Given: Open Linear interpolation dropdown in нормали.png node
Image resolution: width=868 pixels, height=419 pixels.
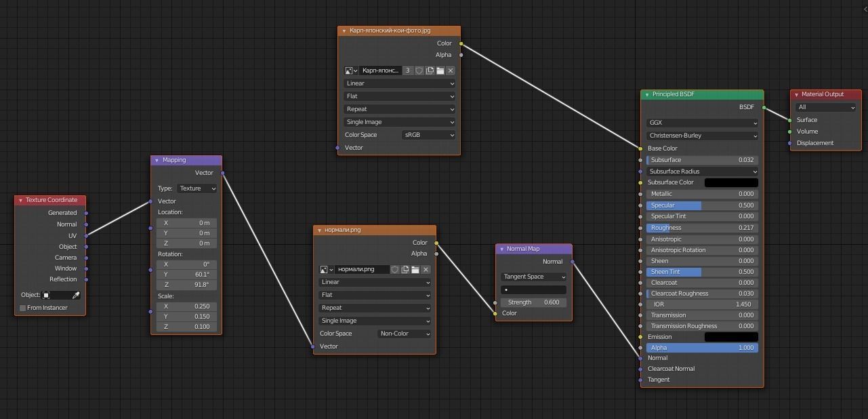Looking at the screenshot, I should tap(375, 282).
